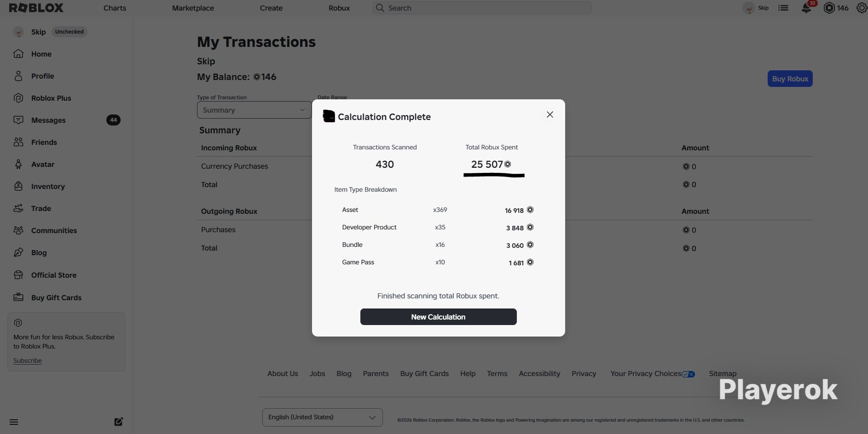Open the Trade sidebar icon
Viewport: 868px width, 434px height.
(18, 208)
